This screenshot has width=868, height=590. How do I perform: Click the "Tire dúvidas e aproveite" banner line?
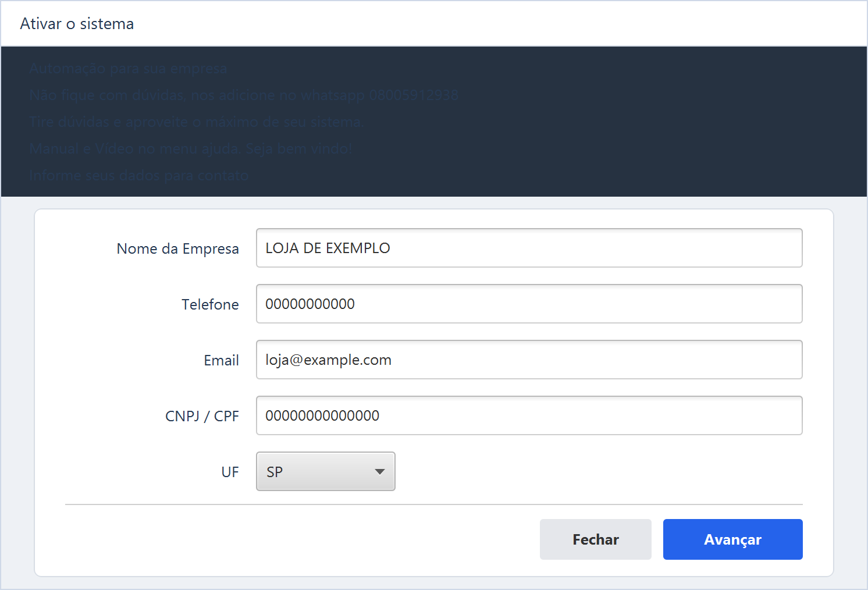(x=196, y=122)
